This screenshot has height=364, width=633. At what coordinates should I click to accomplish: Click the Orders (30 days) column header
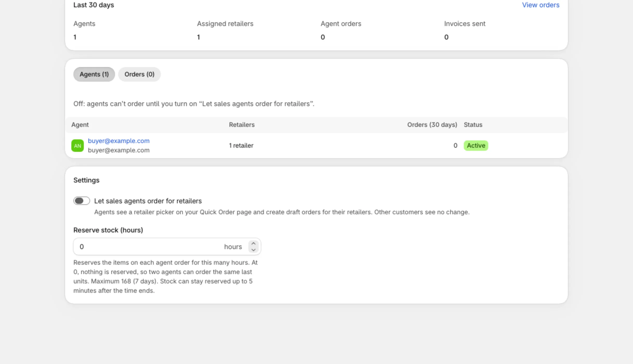432,125
